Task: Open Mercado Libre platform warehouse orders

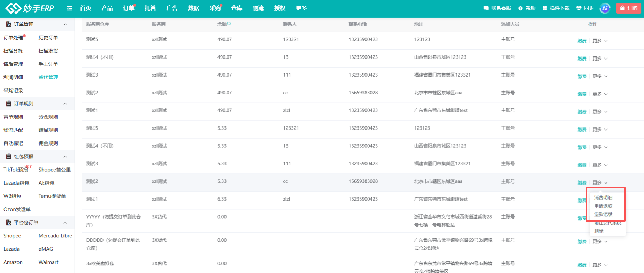Action: [x=55, y=236]
